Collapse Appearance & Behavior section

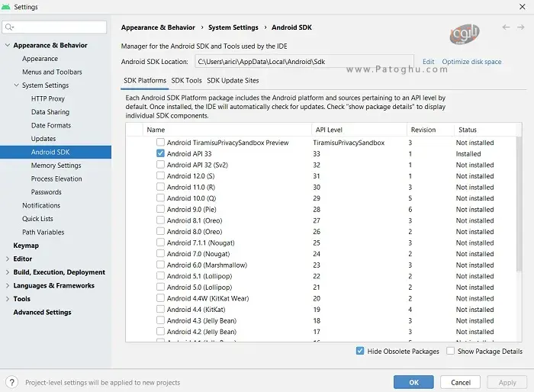[8, 45]
